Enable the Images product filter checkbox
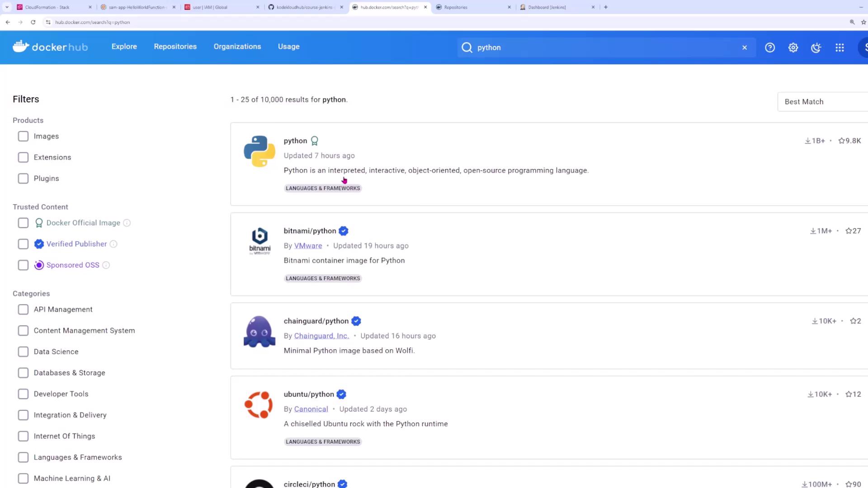 pos(23,136)
